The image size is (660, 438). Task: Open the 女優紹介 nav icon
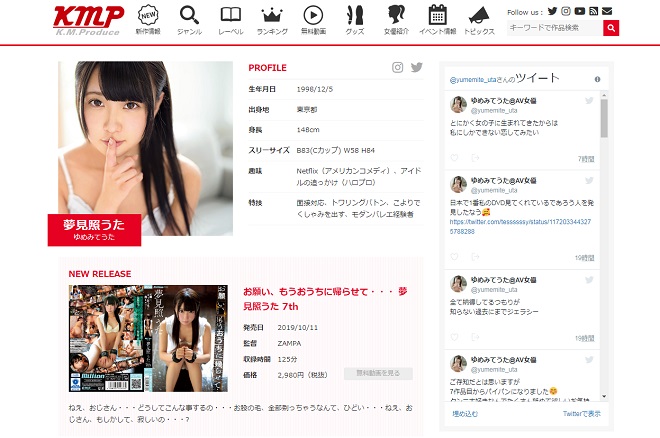pyautogui.click(x=396, y=20)
